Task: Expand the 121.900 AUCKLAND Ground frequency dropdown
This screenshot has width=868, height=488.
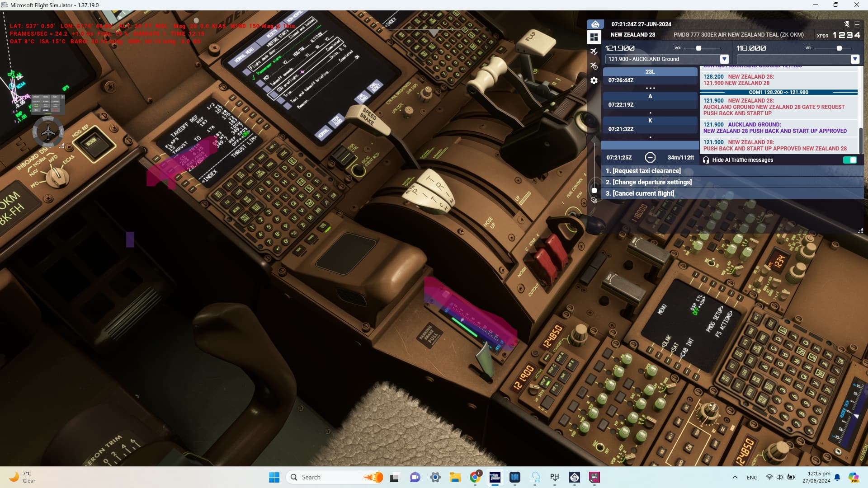Action: click(x=724, y=59)
